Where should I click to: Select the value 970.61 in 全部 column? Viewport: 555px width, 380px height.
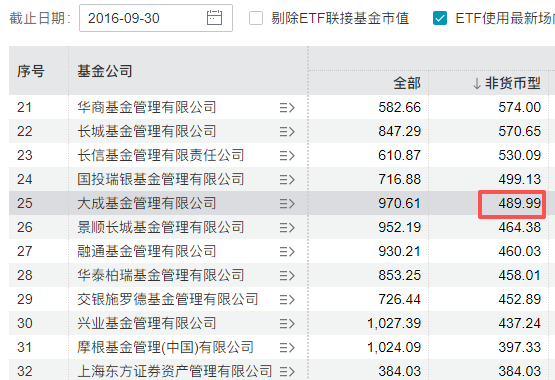point(400,203)
